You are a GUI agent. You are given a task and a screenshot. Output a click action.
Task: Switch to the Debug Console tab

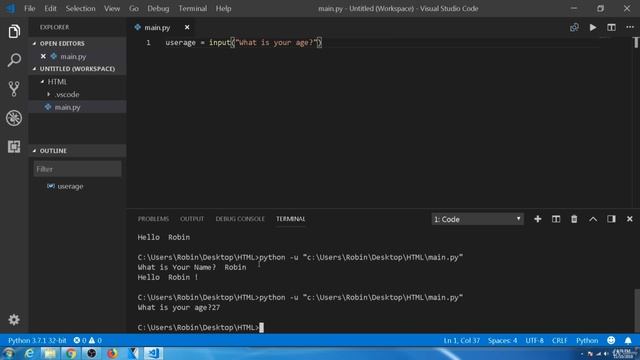(240, 219)
